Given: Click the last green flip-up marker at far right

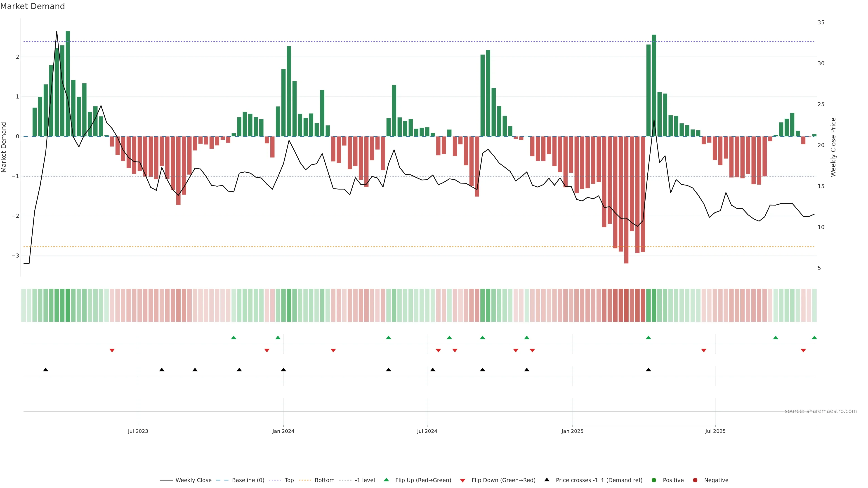Looking at the screenshot, I should pos(814,338).
